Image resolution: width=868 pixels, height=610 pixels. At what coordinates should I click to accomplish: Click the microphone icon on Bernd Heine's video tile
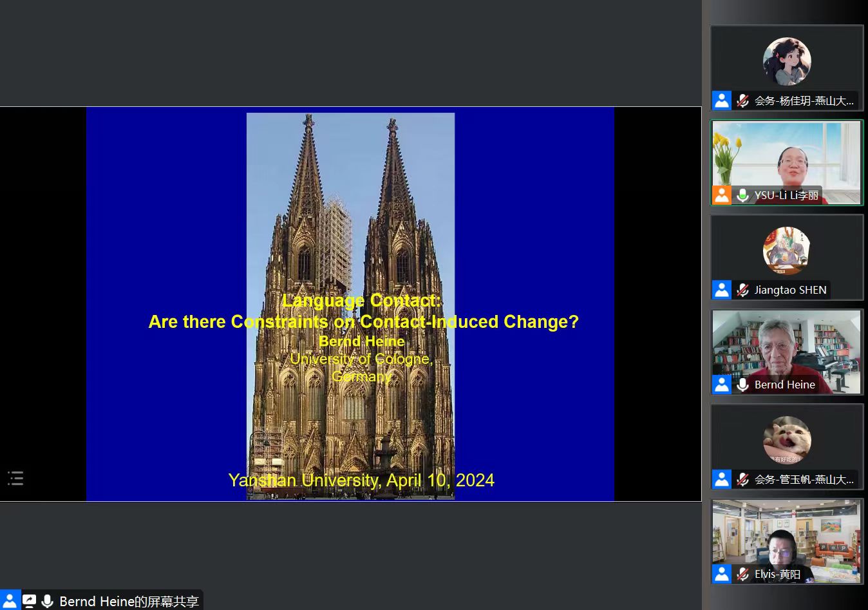point(742,385)
